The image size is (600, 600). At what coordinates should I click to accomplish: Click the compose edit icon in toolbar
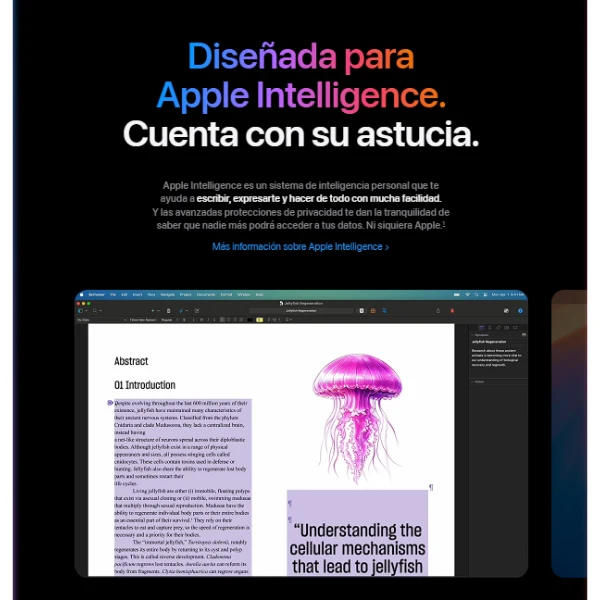(x=197, y=311)
